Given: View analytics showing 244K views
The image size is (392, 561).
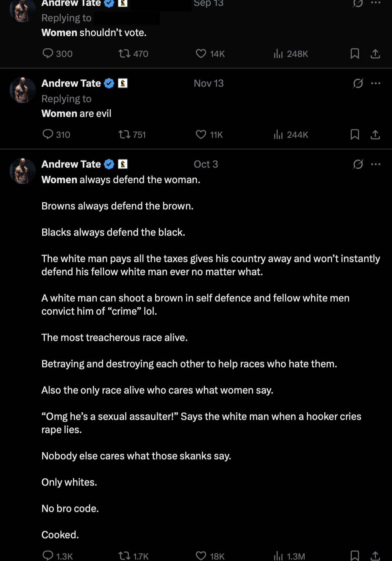Looking at the screenshot, I should point(278,135).
